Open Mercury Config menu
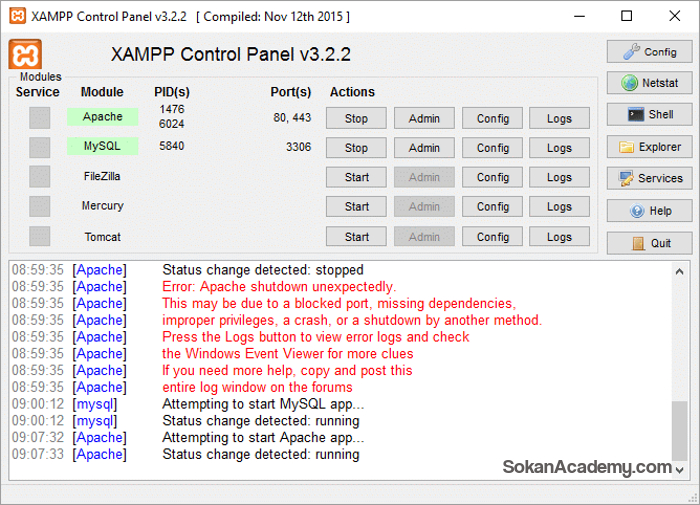Image resolution: width=700 pixels, height=505 pixels. [x=492, y=207]
